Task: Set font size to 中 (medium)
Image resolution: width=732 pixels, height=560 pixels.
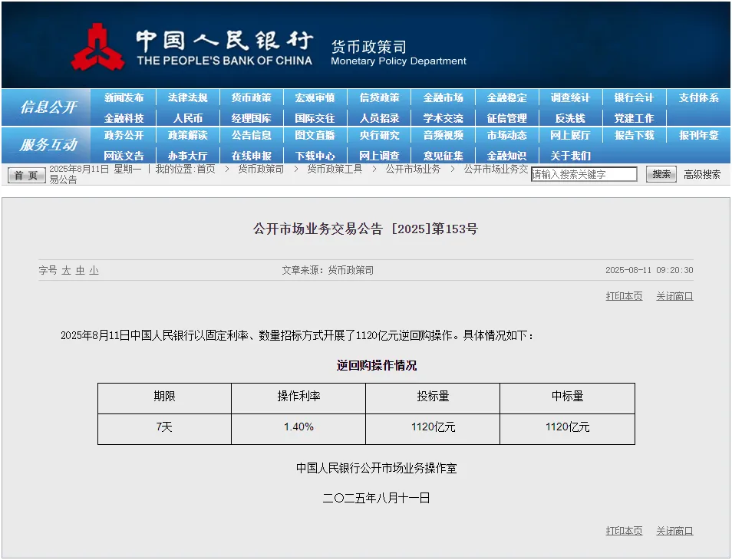Action: tap(80, 271)
